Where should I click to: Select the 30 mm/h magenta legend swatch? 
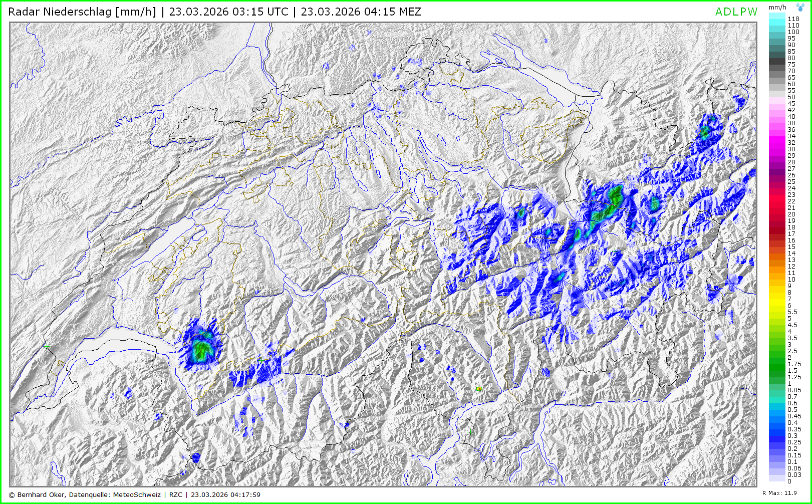(777, 149)
